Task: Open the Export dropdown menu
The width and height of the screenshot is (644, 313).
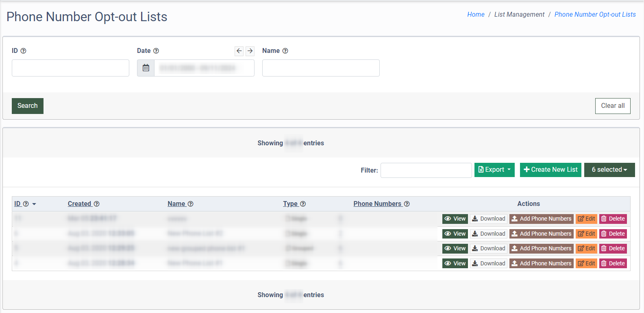Action: [494, 170]
